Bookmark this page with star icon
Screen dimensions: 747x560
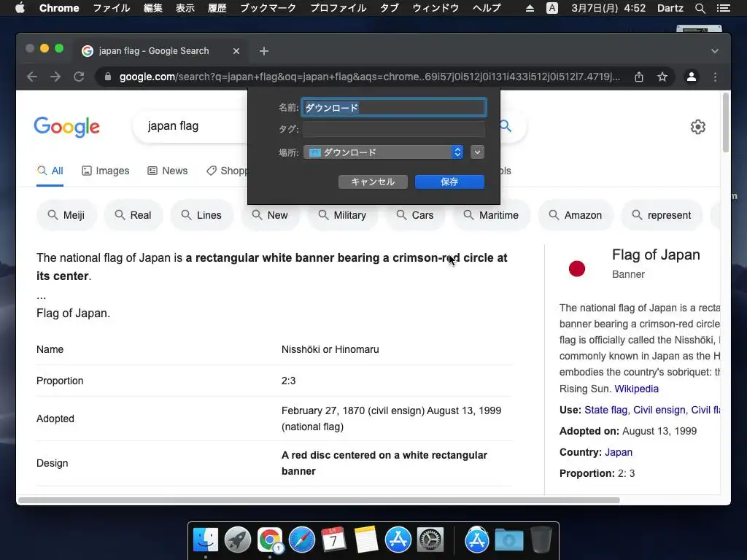tap(662, 77)
